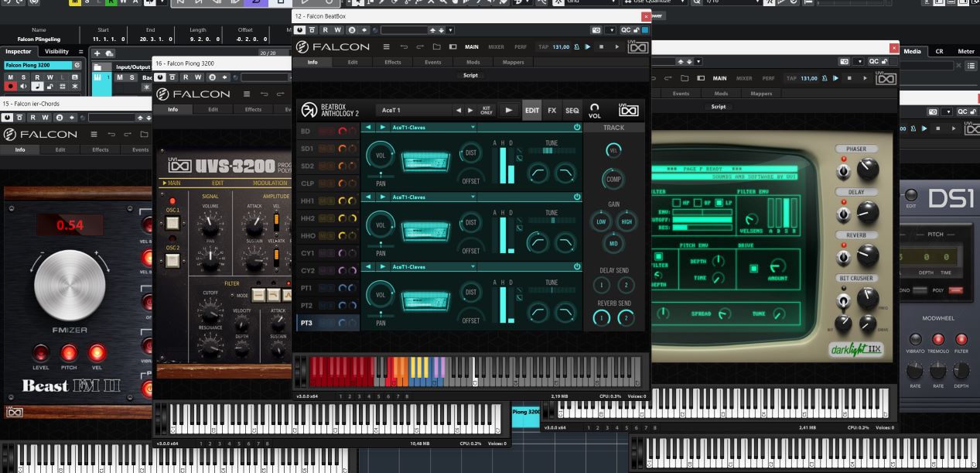Stop playback with Falcon BeatBox transport stop button
The image size is (980, 473).
(x=603, y=46)
